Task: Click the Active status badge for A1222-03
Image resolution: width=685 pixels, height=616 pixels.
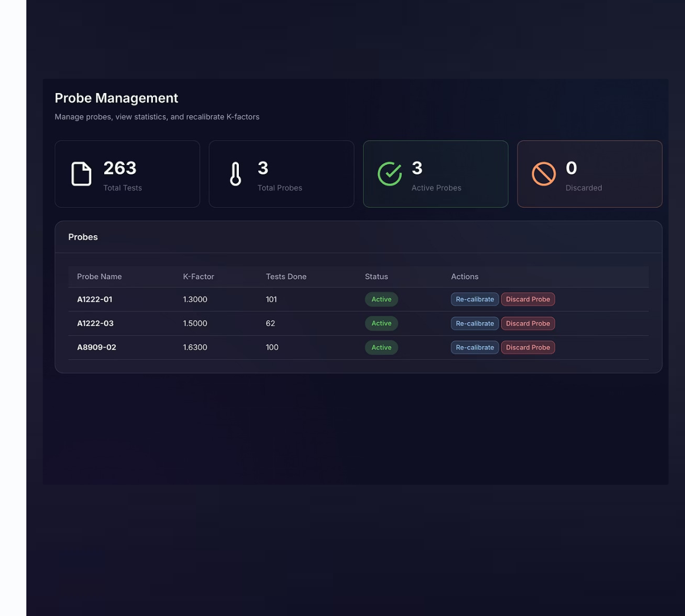Action: coord(381,323)
